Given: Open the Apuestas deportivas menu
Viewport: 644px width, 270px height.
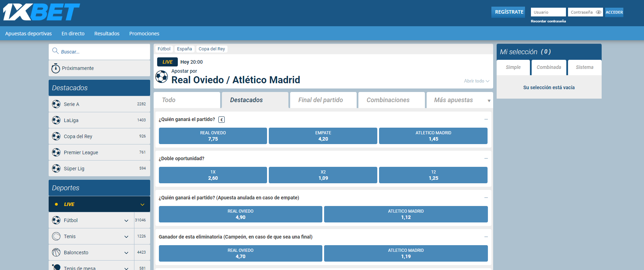Looking at the screenshot, I should 28,34.
